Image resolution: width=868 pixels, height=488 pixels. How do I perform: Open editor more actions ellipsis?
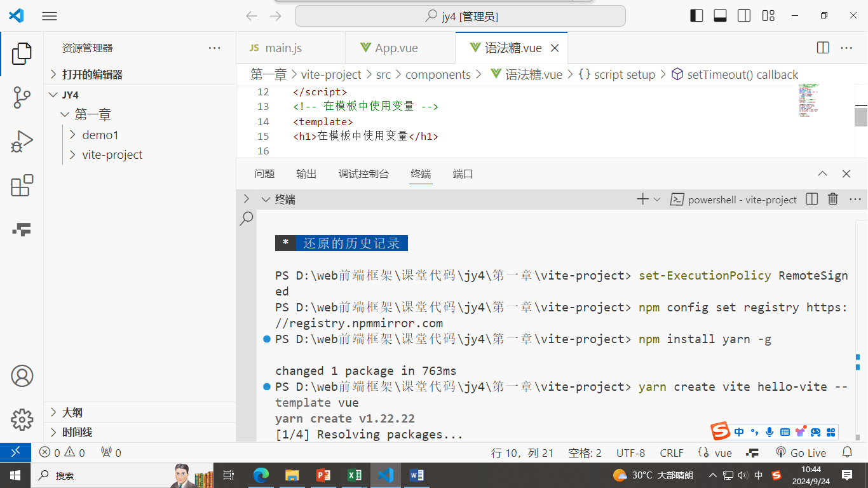[846, 48]
